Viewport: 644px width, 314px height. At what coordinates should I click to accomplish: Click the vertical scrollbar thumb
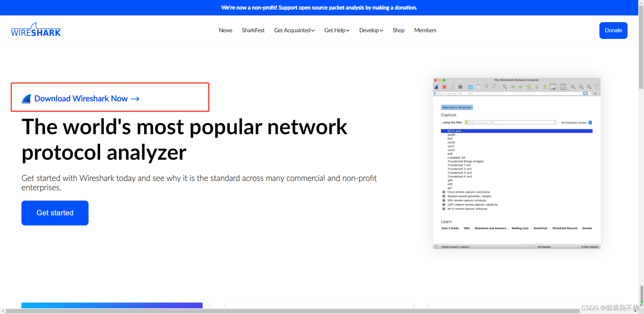point(641,47)
